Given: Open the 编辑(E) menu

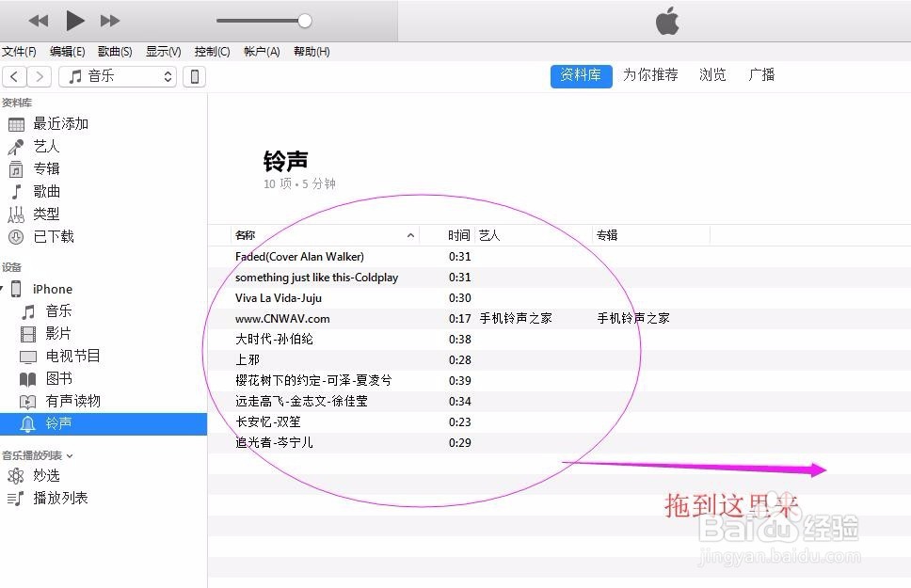Looking at the screenshot, I should pos(68,52).
